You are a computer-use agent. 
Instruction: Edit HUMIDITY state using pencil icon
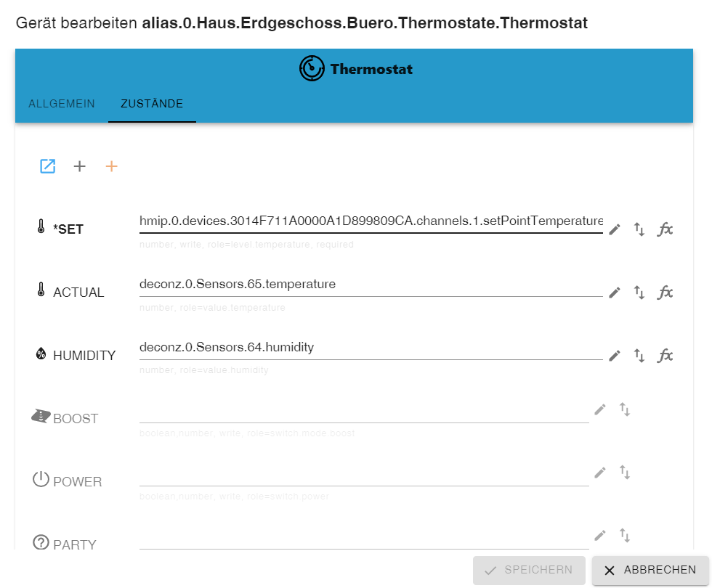[615, 356]
